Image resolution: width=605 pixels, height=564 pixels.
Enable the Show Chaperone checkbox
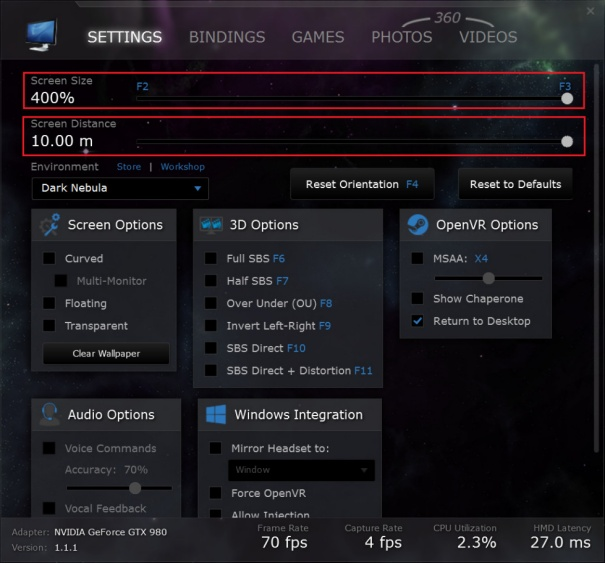click(418, 299)
